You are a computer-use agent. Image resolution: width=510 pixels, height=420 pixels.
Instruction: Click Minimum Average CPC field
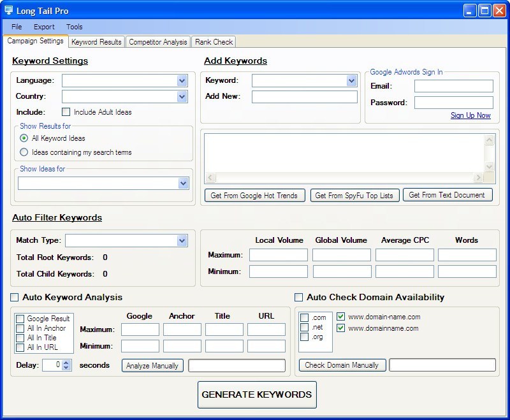tap(405, 272)
